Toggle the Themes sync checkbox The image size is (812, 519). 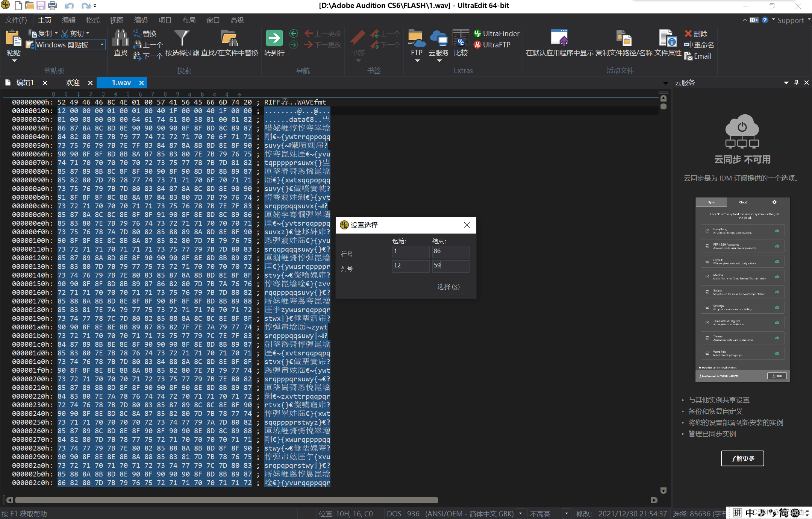(707, 338)
